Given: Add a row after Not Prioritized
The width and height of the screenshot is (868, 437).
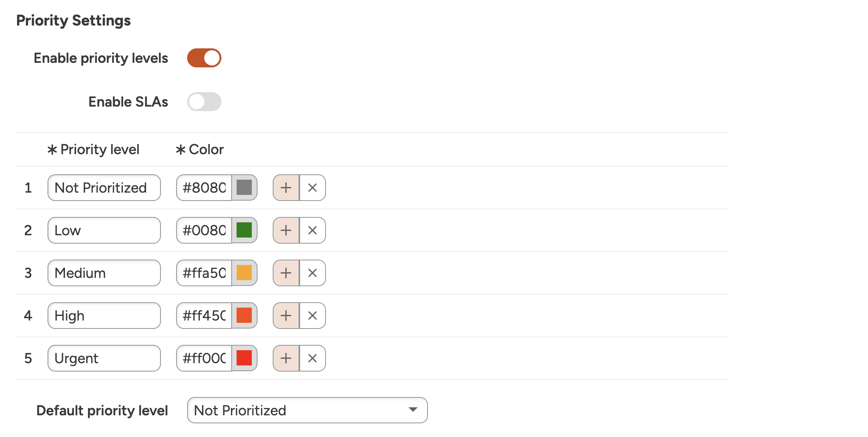Looking at the screenshot, I should click(286, 188).
